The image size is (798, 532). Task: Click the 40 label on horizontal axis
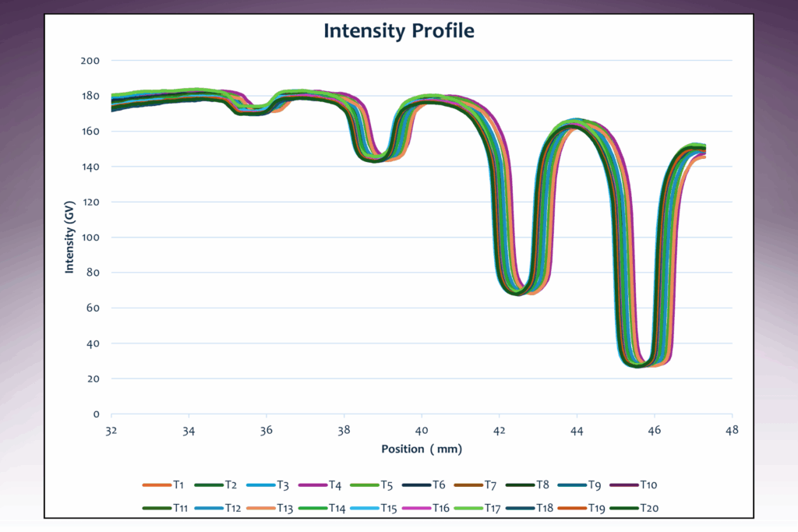[422, 430]
